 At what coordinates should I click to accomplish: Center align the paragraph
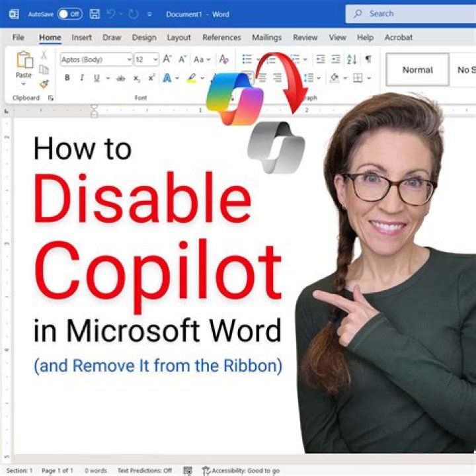262,78
